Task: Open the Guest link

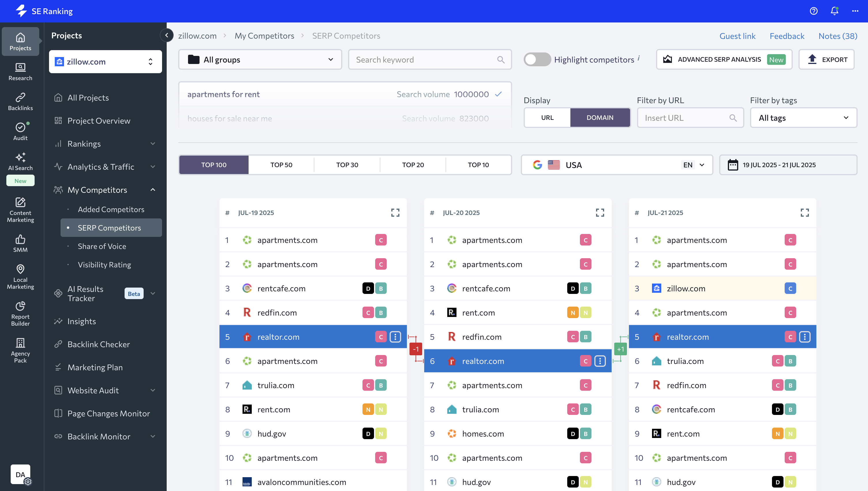Action: [737, 36]
